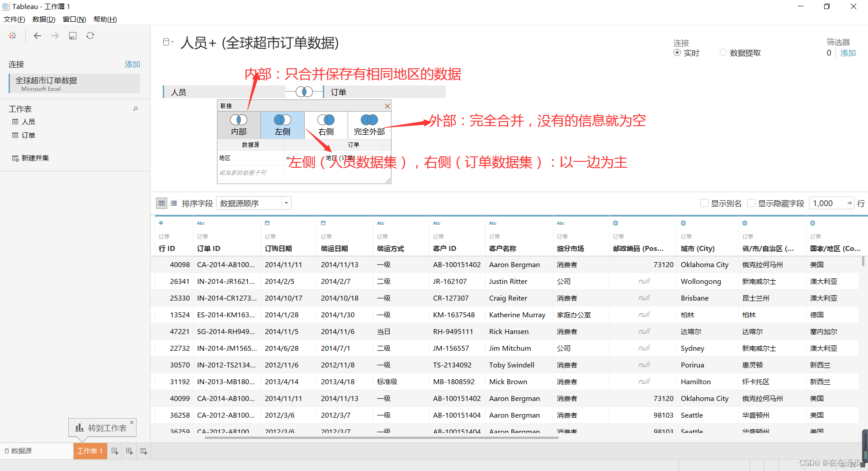This screenshot has height=471, width=868.
Task: Select the 内部 inner join type
Action: click(x=239, y=125)
